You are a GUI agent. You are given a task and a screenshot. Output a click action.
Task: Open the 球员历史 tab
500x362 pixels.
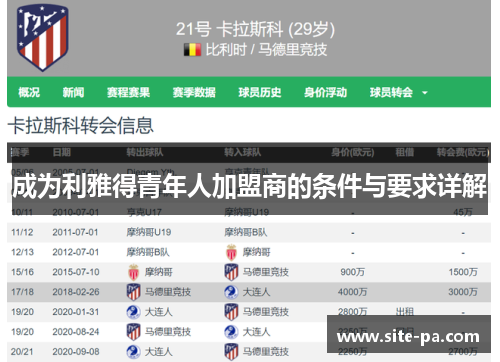pos(260,92)
